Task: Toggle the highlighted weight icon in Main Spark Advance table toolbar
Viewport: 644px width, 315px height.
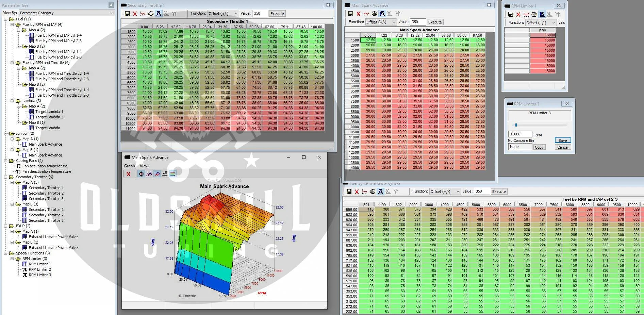Action: click(382, 14)
